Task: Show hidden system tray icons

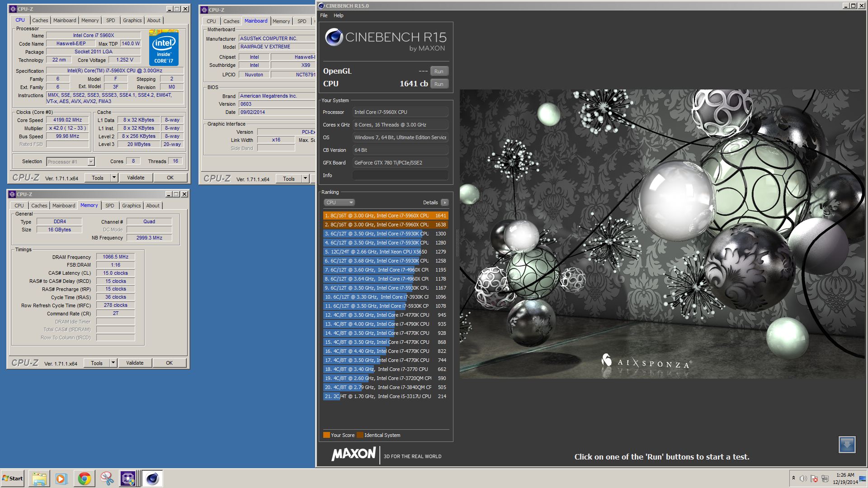Action: pyautogui.click(x=793, y=478)
